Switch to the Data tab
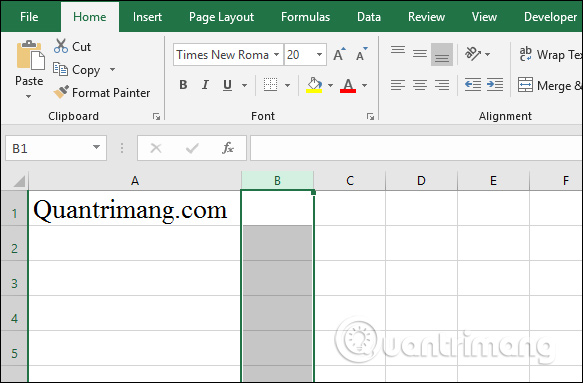The image size is (583, 383). 368,17
